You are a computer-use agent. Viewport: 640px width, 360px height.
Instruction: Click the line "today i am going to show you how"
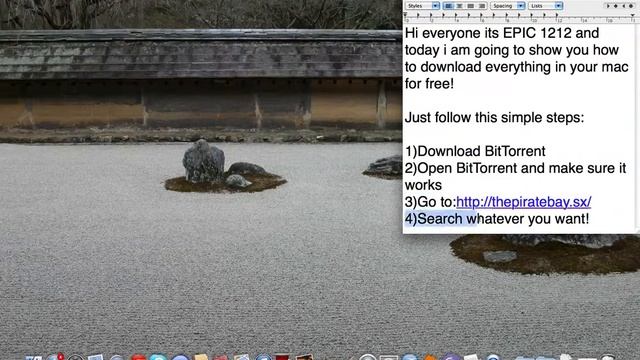[x=512, y=50]
